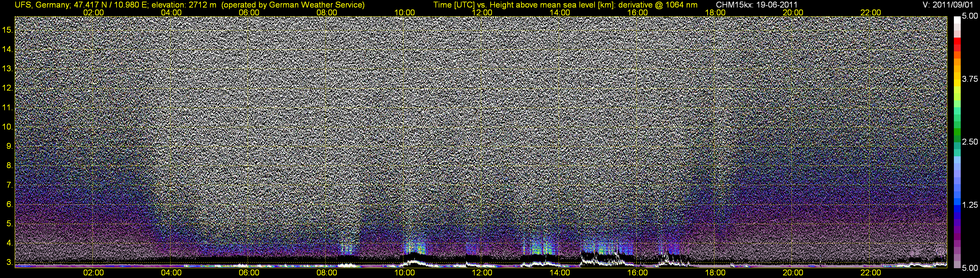The width and height of the screenshot is (980, 278).
Task: Click the upper 5.00 colorbar label
Action: (x=970, y=16)
